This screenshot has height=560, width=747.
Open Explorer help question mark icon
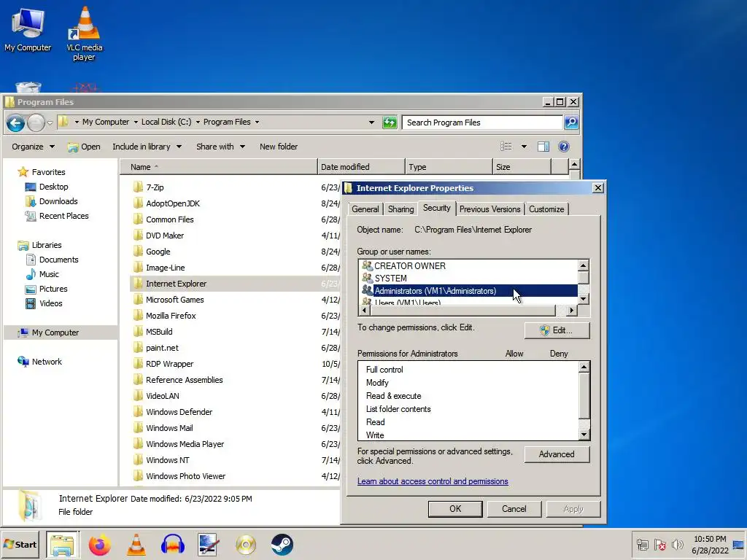pyautogui.click(x=564, y=147)
